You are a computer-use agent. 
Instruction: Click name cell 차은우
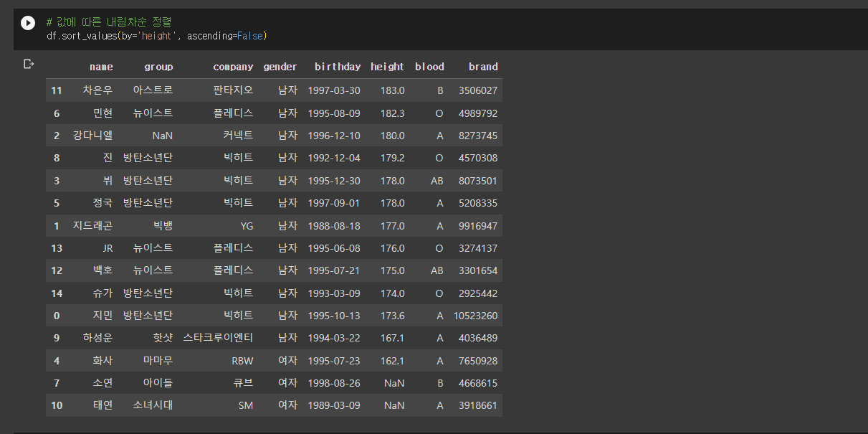(x=97, y=90)
